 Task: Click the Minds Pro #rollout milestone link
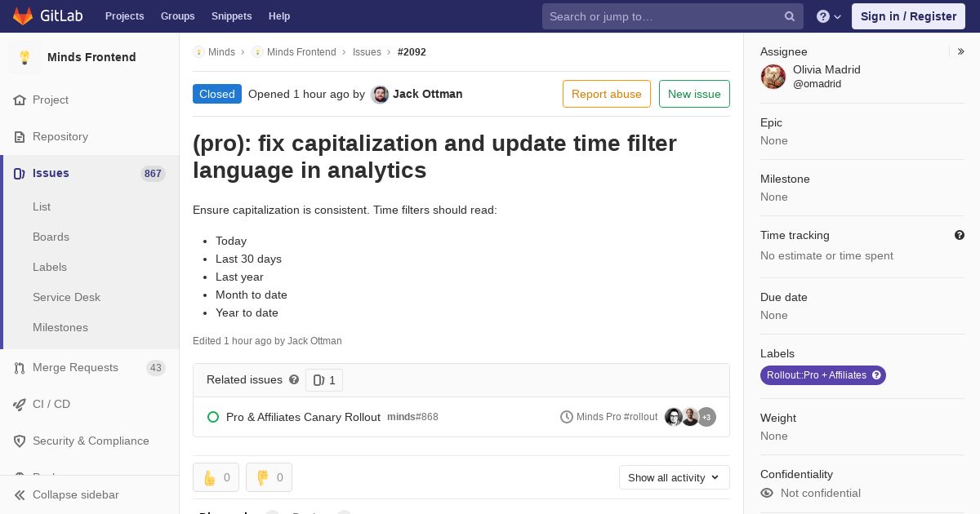(x=617, y=417)
